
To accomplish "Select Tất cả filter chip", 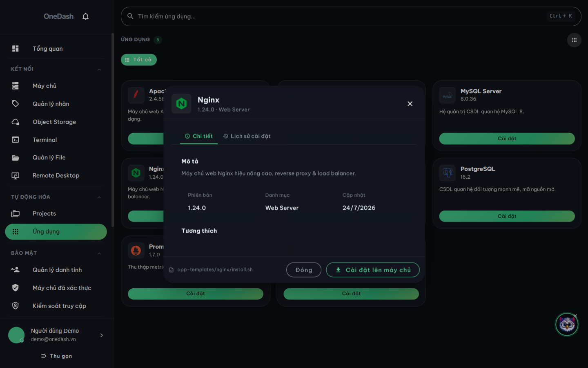I will [x=139, y=60].
